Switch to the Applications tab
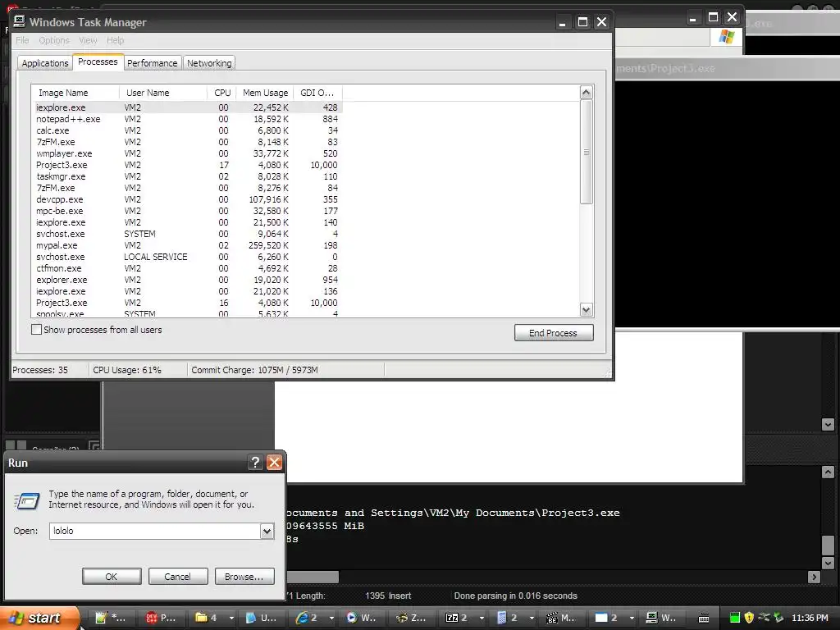840x630 pixels. pos(45,63)
